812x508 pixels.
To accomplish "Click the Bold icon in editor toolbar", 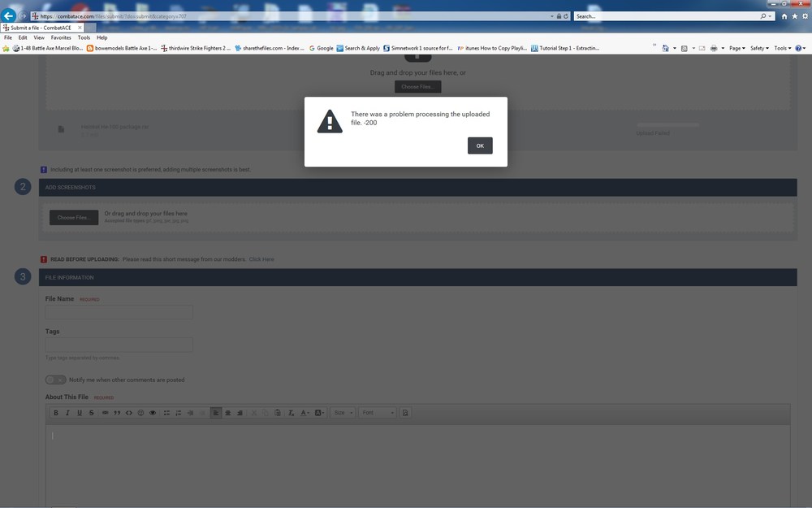I will 56,413.
